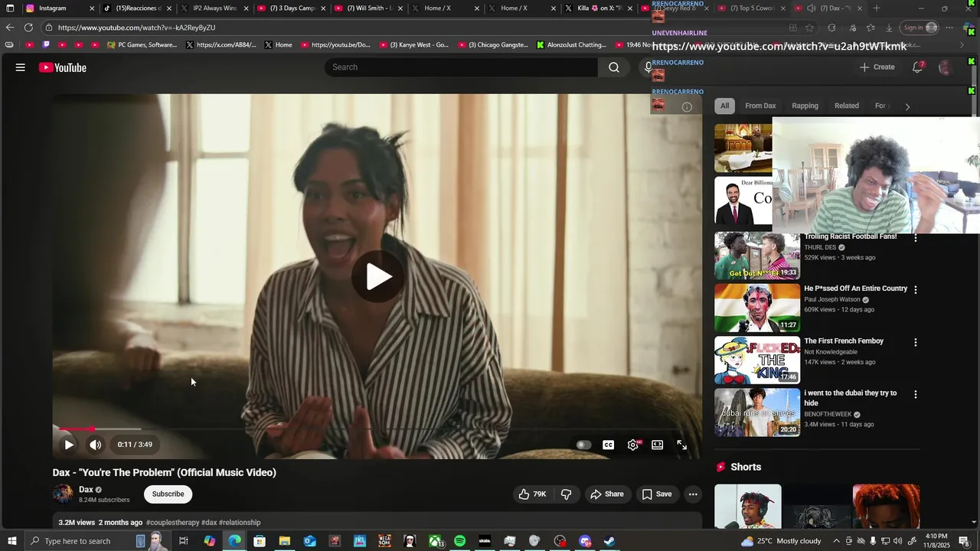
Task: Open Discord from the taskbar
Action: point(585,541)
